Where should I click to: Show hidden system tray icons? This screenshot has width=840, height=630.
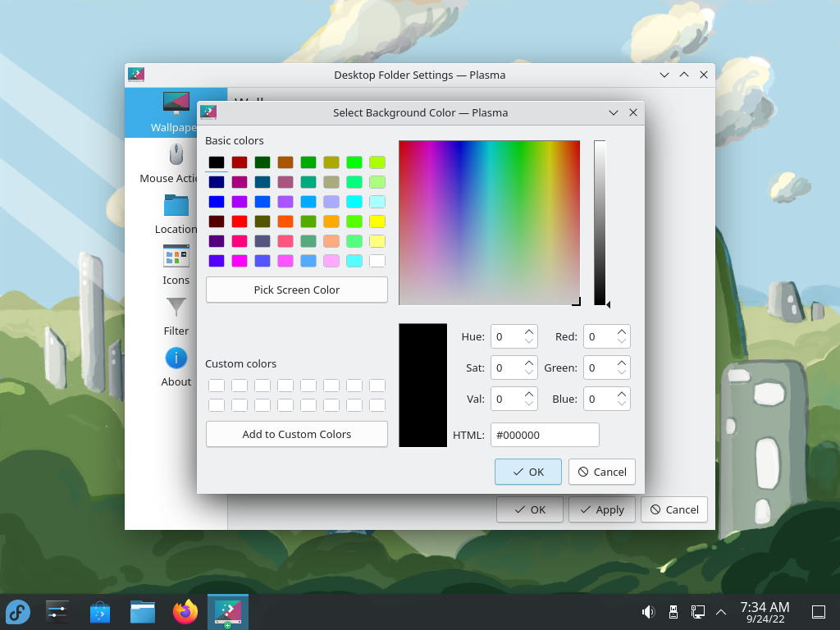point(721,612)
